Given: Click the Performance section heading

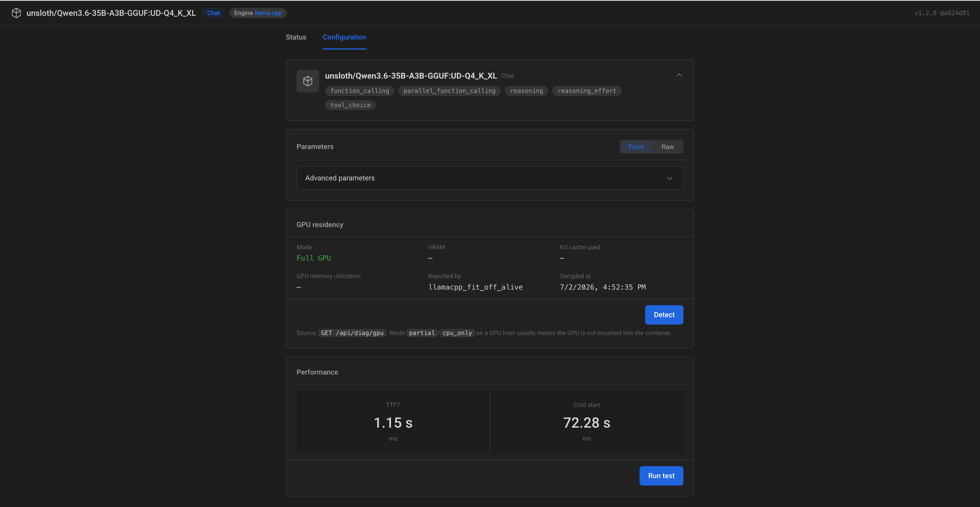Looking at the screenshot, I should (317, 372).
